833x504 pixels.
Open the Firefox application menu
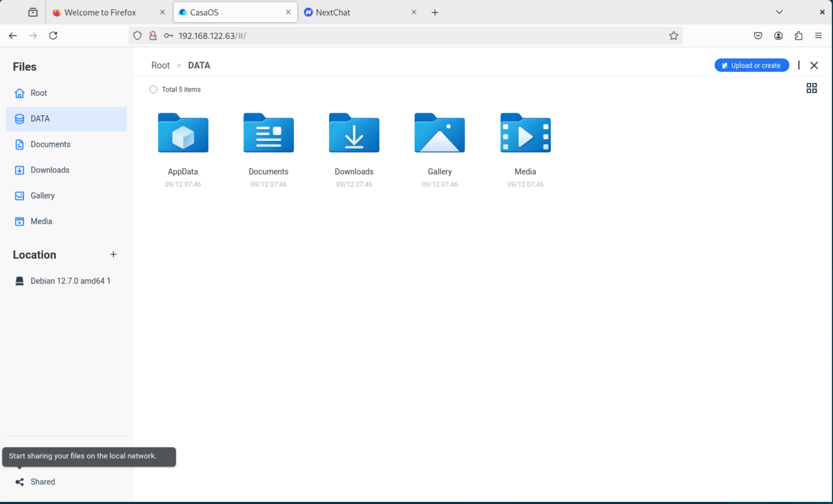pos(818,36)
